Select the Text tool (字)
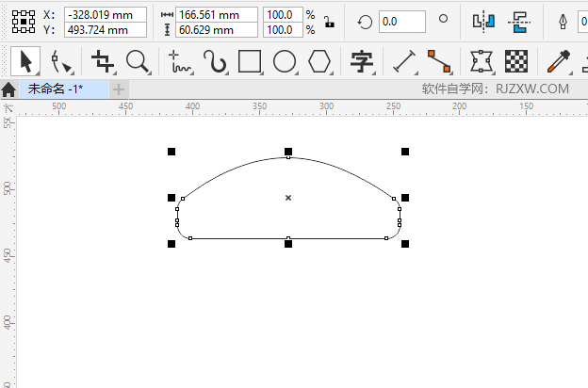Viewport: 588px width, 388px height. pos(362,61)
